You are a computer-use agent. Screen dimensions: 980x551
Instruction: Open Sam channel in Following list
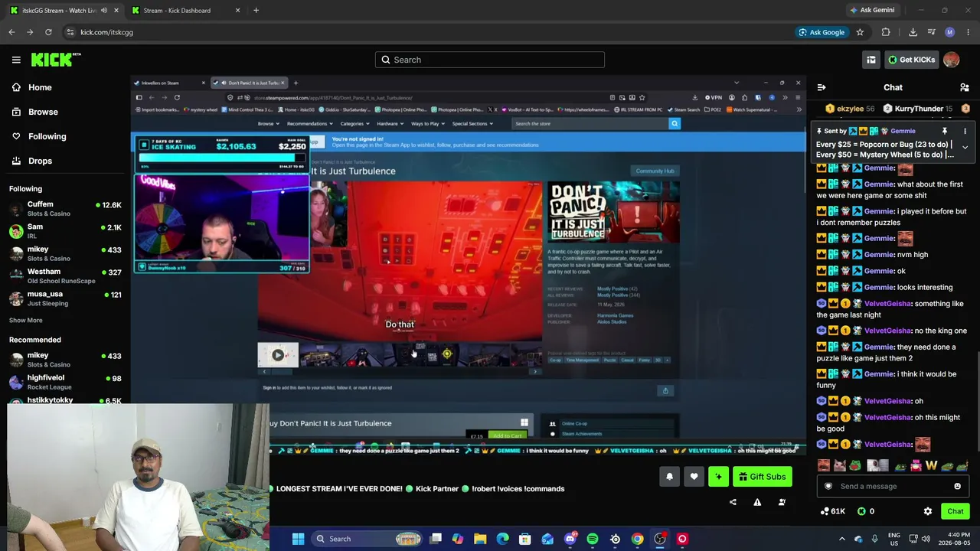tap(65, 231)
